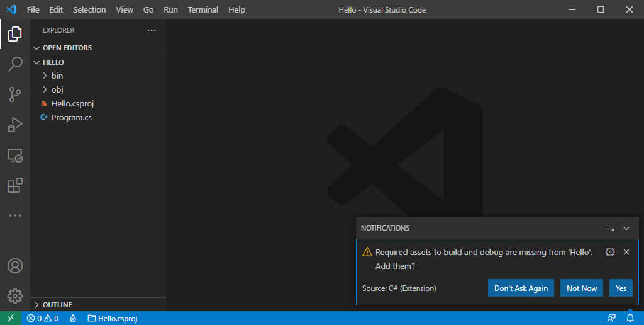Click the 'Source: C# (Extension)' text

click(x=399, y=288)
